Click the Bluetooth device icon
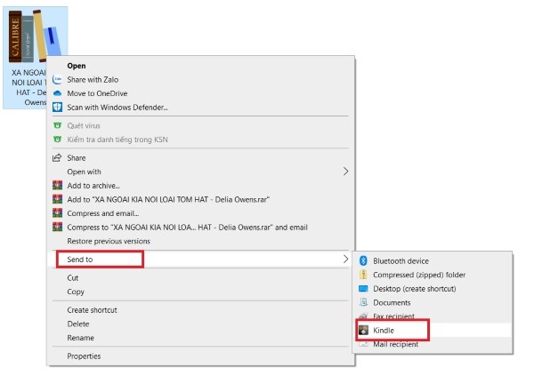 (362, 261)
